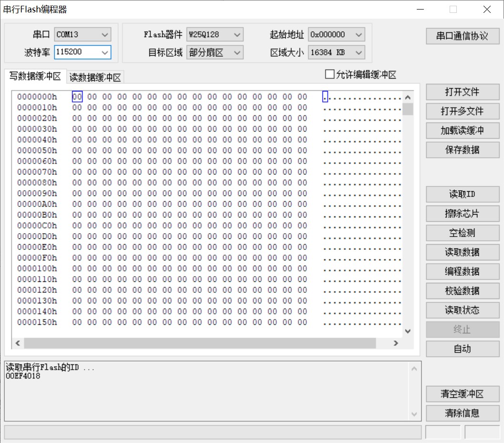Screen dimensions: 504x443
Task: Open a file with 打开文件
Action: coord(462,92)
